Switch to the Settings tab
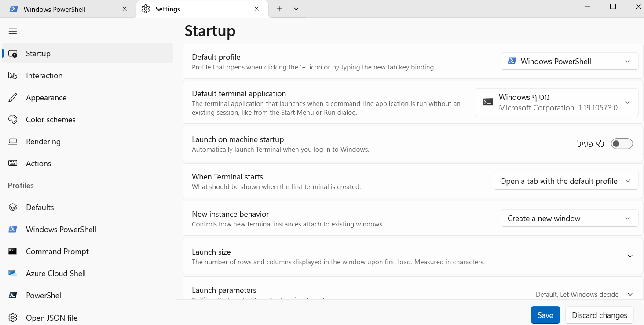Screen dimensions: 644x325 202,9
